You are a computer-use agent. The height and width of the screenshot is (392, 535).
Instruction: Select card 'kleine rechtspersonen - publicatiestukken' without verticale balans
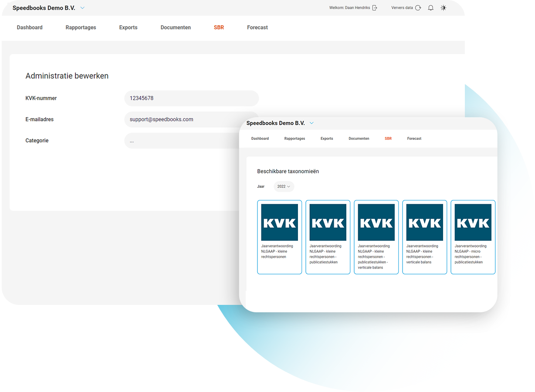328,237
